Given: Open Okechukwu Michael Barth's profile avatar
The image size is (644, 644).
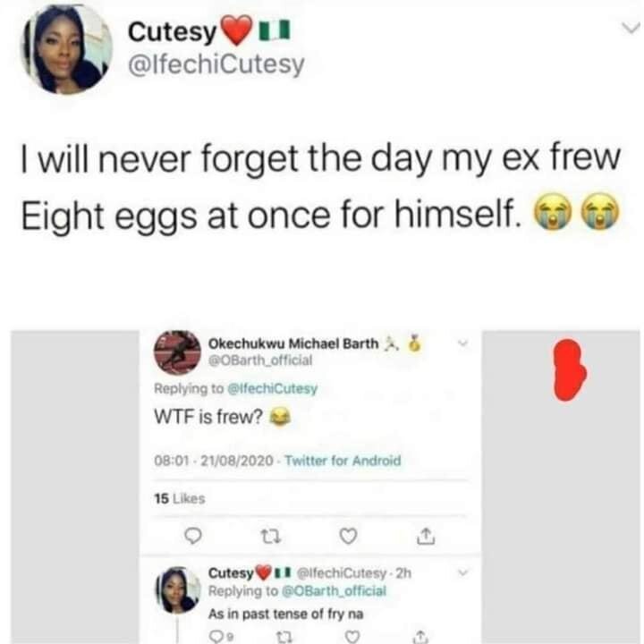Looking at the screenshot, I should click(176, 351).
